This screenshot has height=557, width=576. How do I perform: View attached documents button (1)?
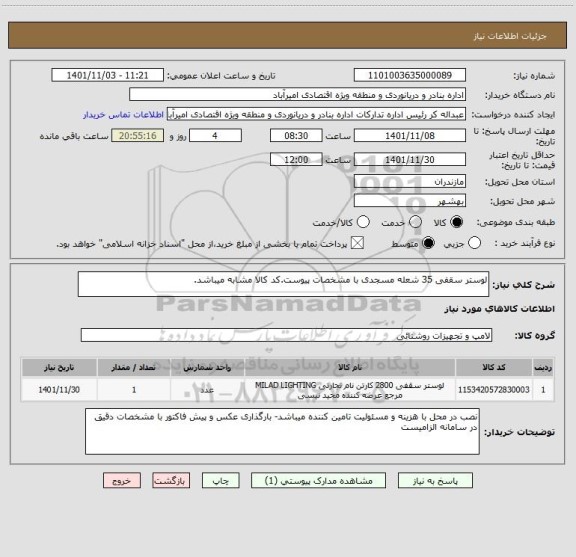point(318,481)
